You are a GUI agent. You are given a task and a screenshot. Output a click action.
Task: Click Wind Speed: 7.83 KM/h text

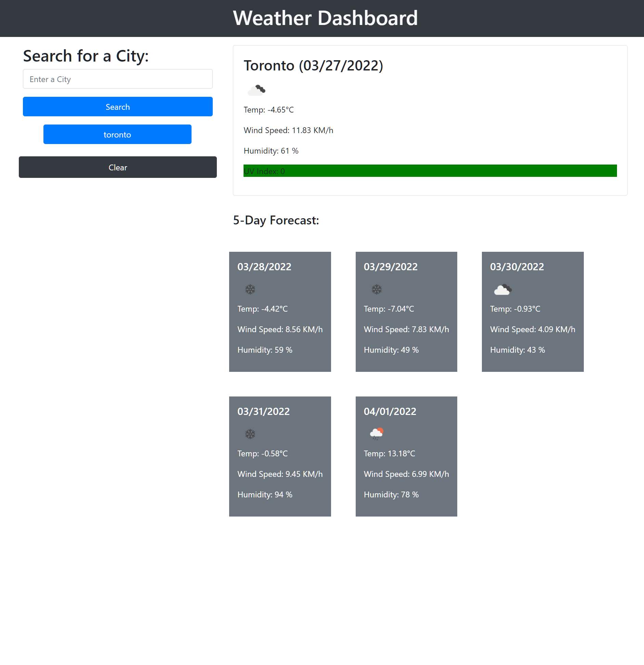coord(406,329)
